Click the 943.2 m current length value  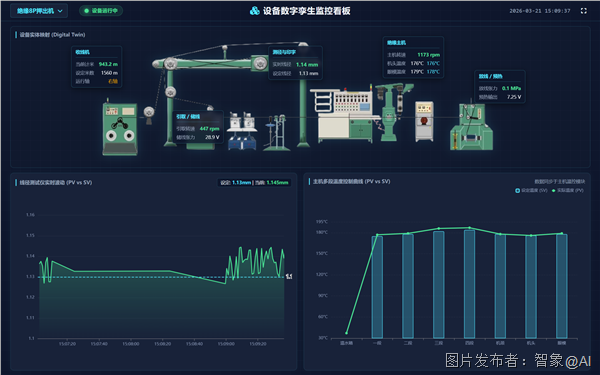pos(108,64)
